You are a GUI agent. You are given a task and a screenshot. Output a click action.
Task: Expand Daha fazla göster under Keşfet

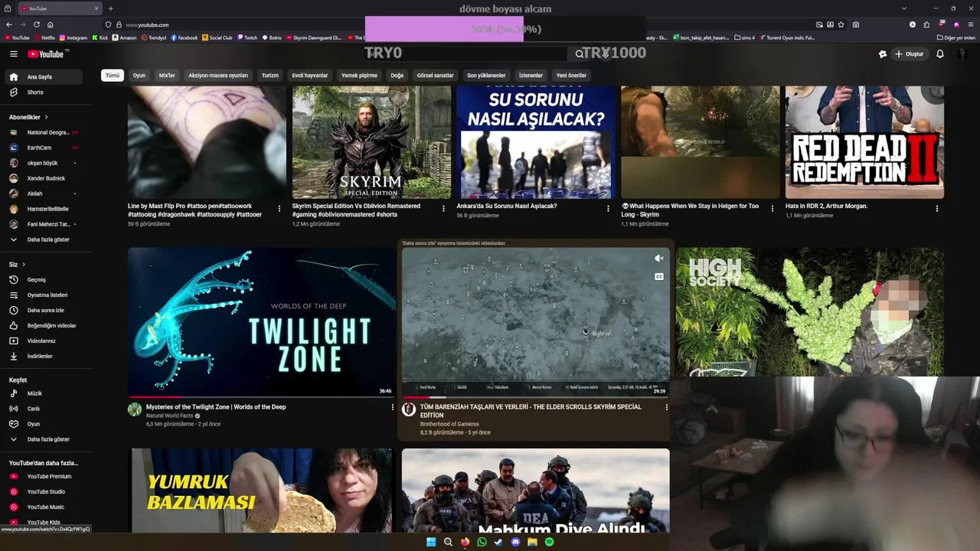pos(43,439)
